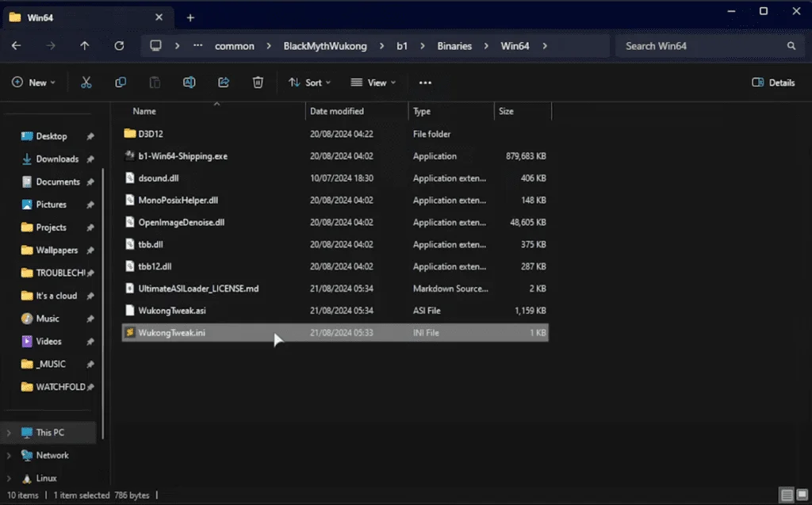
Task: Navigate to BlackMythWukong in breadcrumb
Action: [x=324, y=45]
